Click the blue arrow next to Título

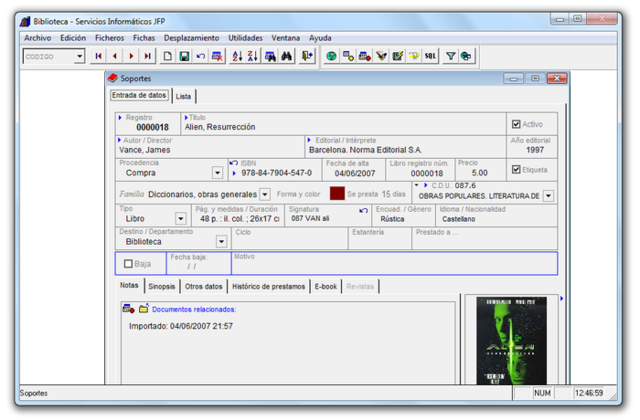[x=186, y=118]
